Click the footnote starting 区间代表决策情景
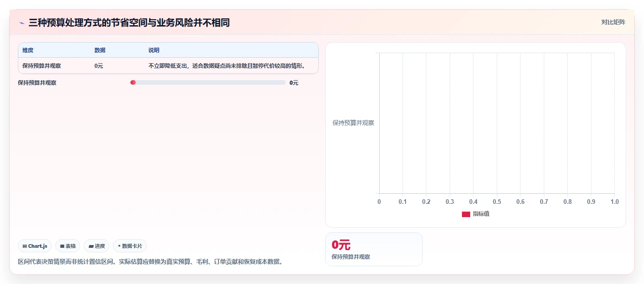Image resolution: width=644 pixels, height=284 pixels. [x=150, y=262]
